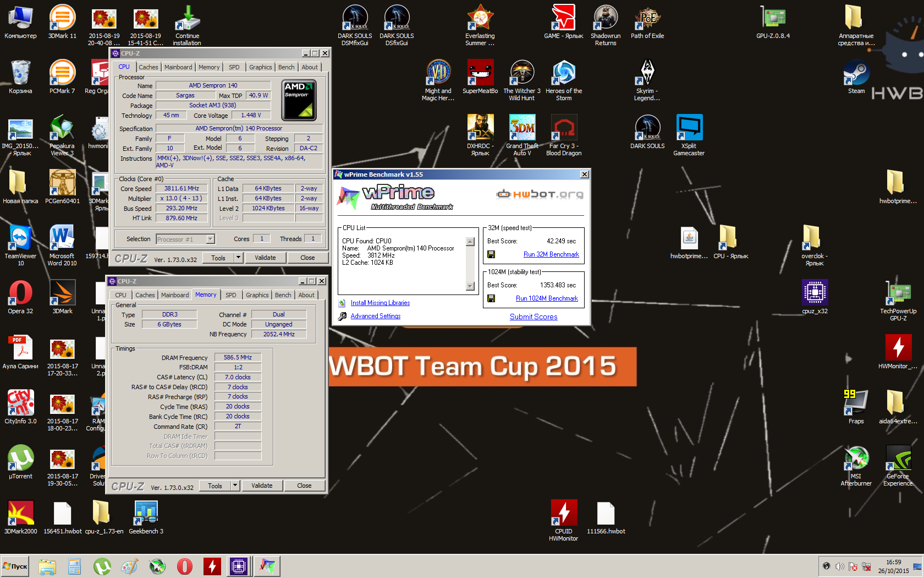Open Graphics tab in lower CPU-Z window
This screenshot has height=578, width=924.
click(x=257, y=295)
